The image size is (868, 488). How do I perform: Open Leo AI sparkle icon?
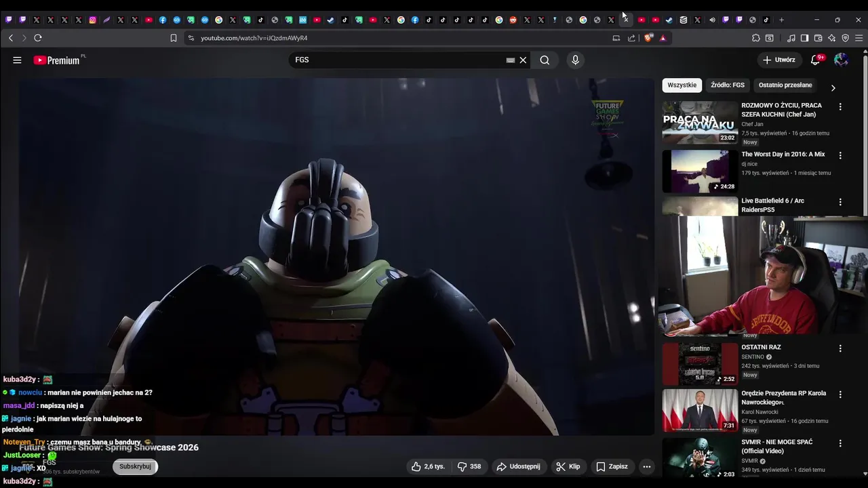coord(831,38)
